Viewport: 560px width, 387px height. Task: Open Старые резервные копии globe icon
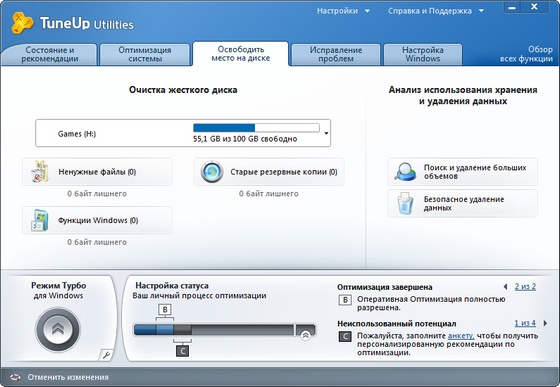[x=212, y=172]
